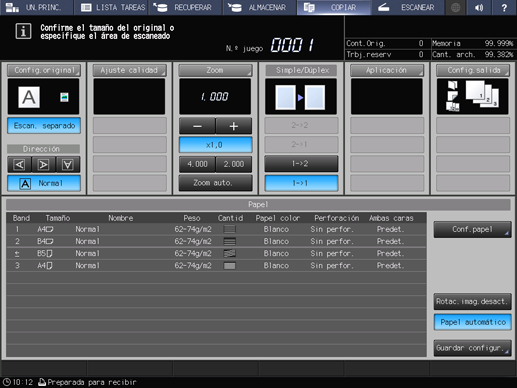Viewport: 517px width, 388px height.
Task: Click the collated output stack icon
Action: 482,94
